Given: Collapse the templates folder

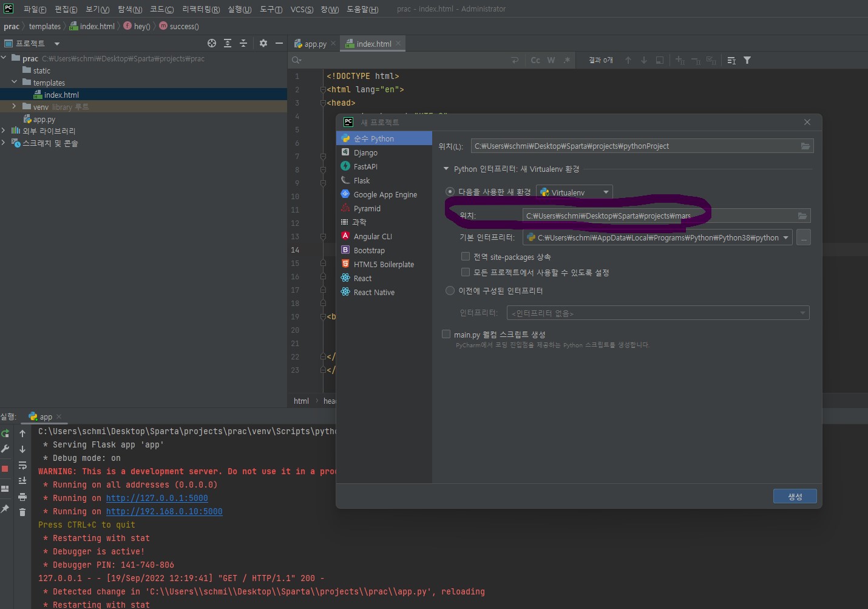Looking at the screenshot, I should tap(15, 82).
